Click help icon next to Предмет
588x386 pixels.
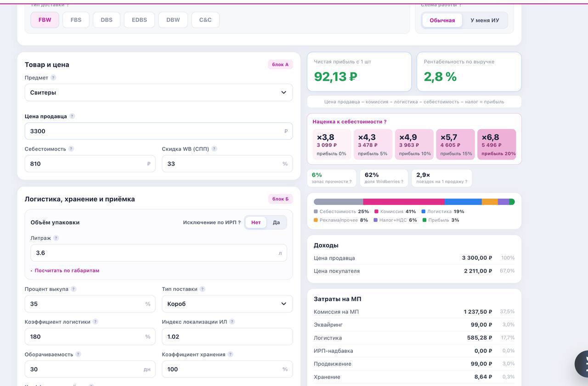pyautogui.click(x=53, y=78)
